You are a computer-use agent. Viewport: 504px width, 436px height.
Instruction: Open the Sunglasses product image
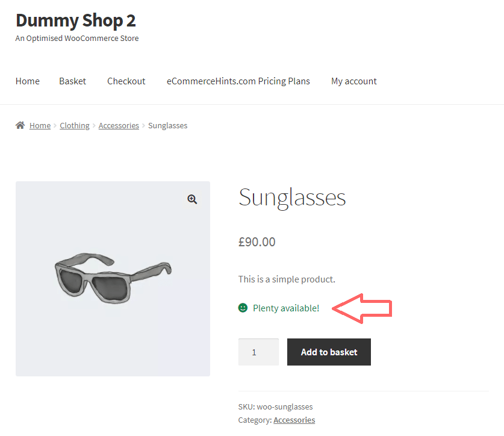coord(113,278)
